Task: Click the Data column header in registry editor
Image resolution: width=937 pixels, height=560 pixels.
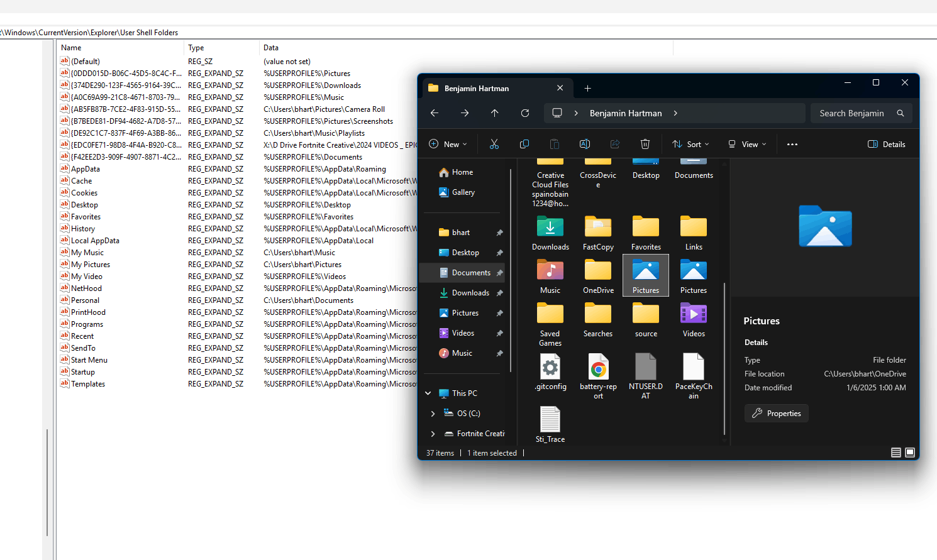Action: [465, 48]
